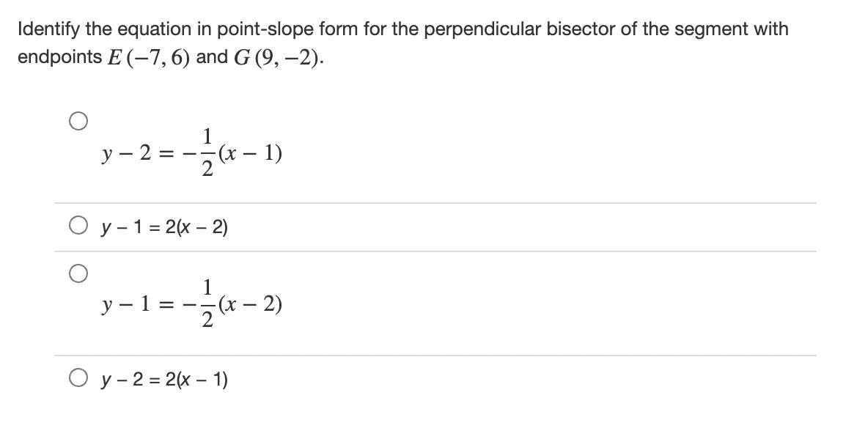Viewport: 868px width, 431px height.
Task: Choose radio option y − 1 = 2(x − 2)
Action: (x=78, y=226)
